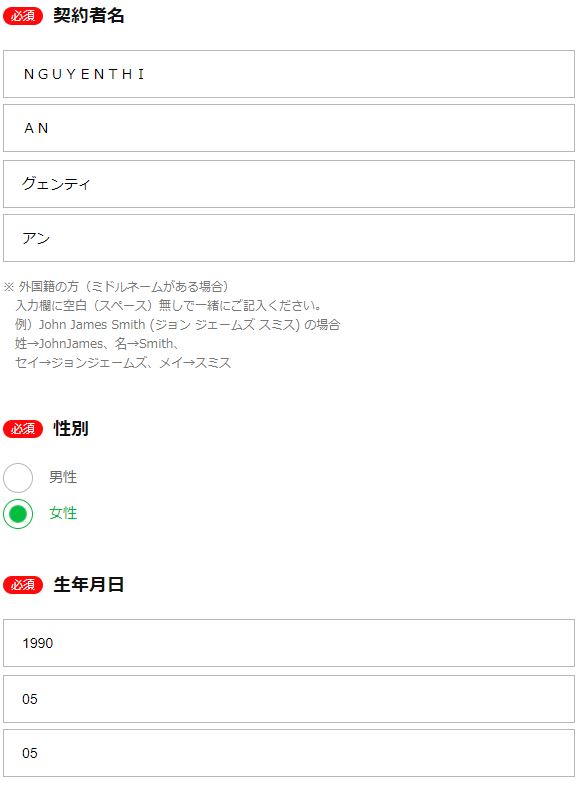Click the アン katakana name field
Viewport: 580px width, 786px height.
pos(289,238)
